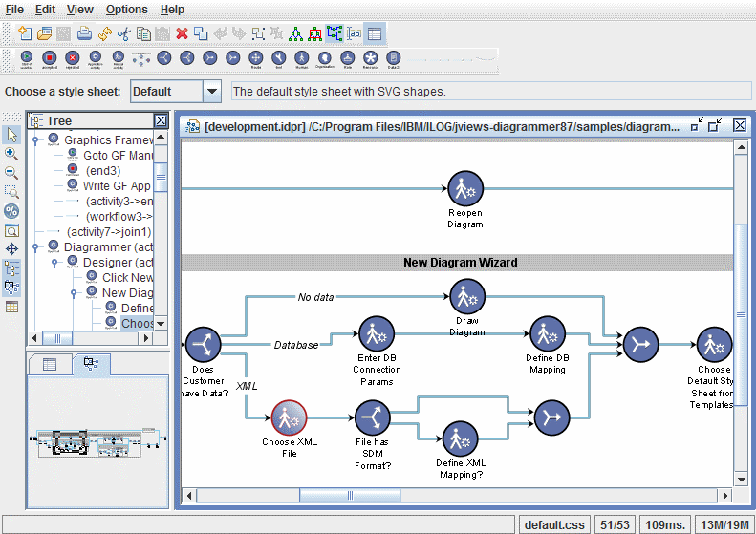This screenshot has width=756, height=534.
Task: Choose the Zoom In magnifier tool
Action: click(11, 154)
